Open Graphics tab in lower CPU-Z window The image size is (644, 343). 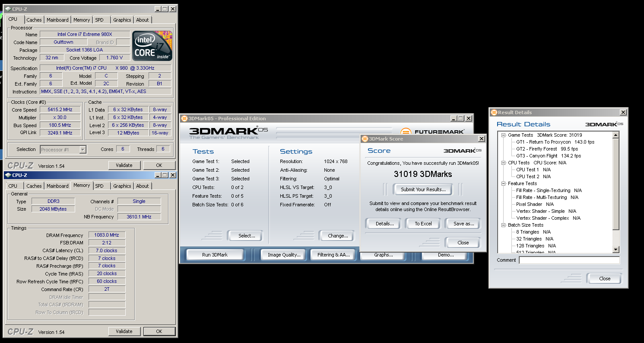click(x=122, y=186)
